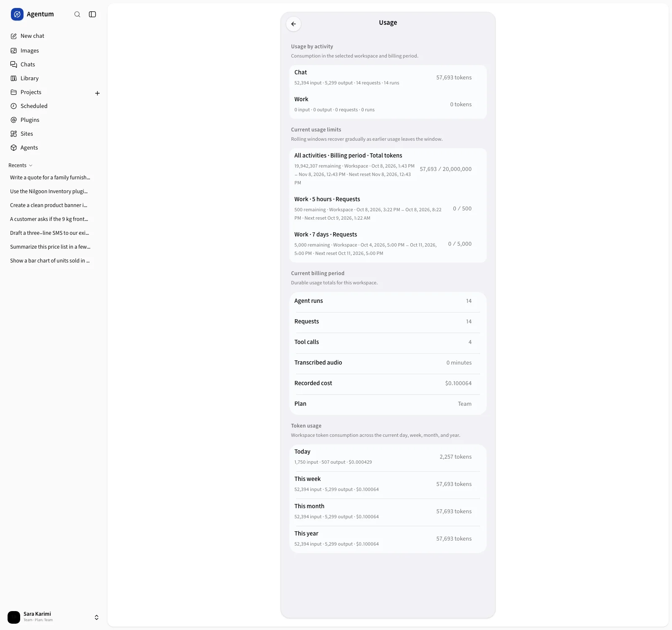Viewport: 672px width, 630px height.
Task: Go back using the arrow button
Action: click(x=294, y=24)
